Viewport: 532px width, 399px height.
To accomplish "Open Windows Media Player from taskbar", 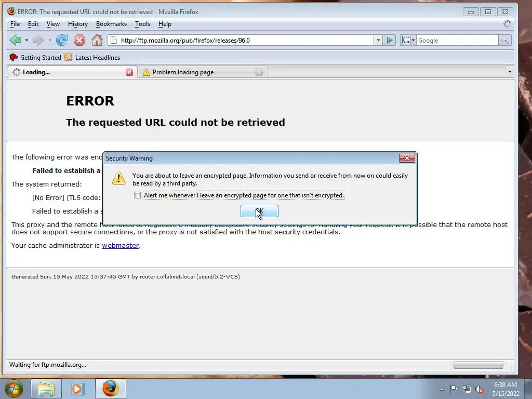I will tap(78, 389).
